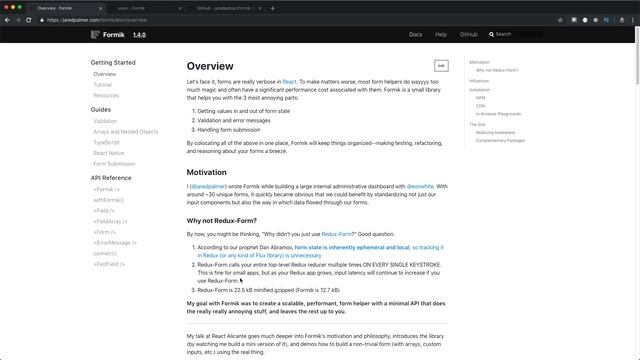
Task: Click the Formik logo icon
Action: click(95, 35)
